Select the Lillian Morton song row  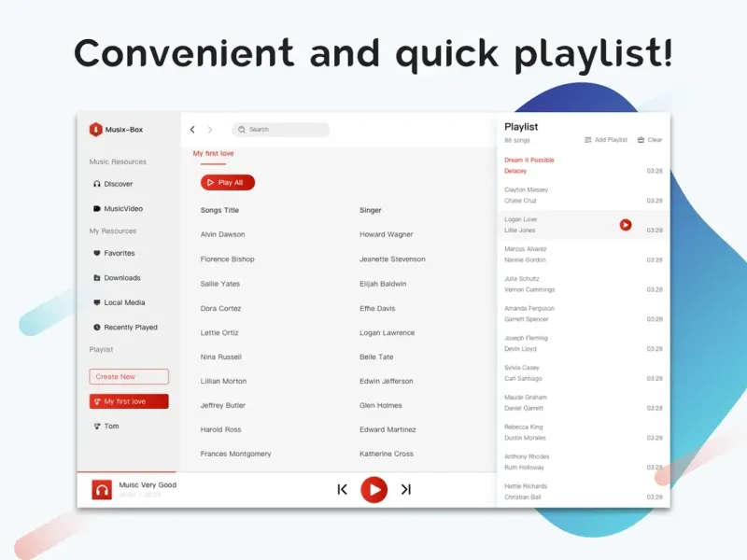339,382
